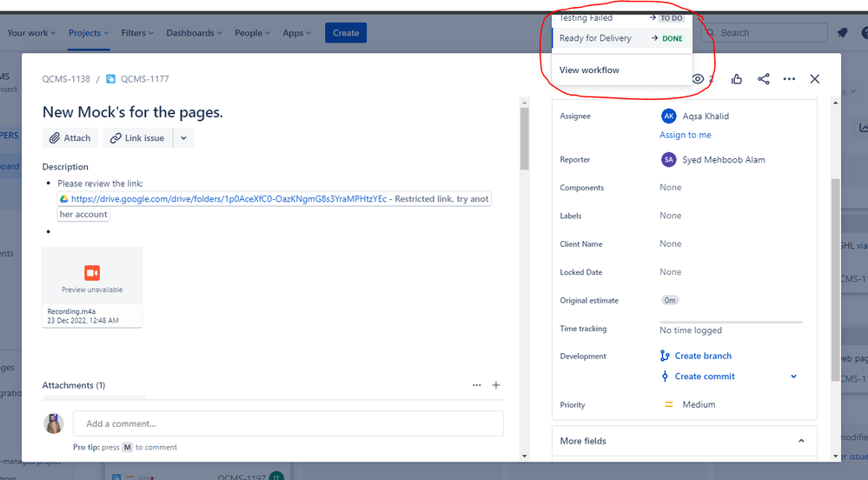Add an attachment with the plus icon

(496, 384)
